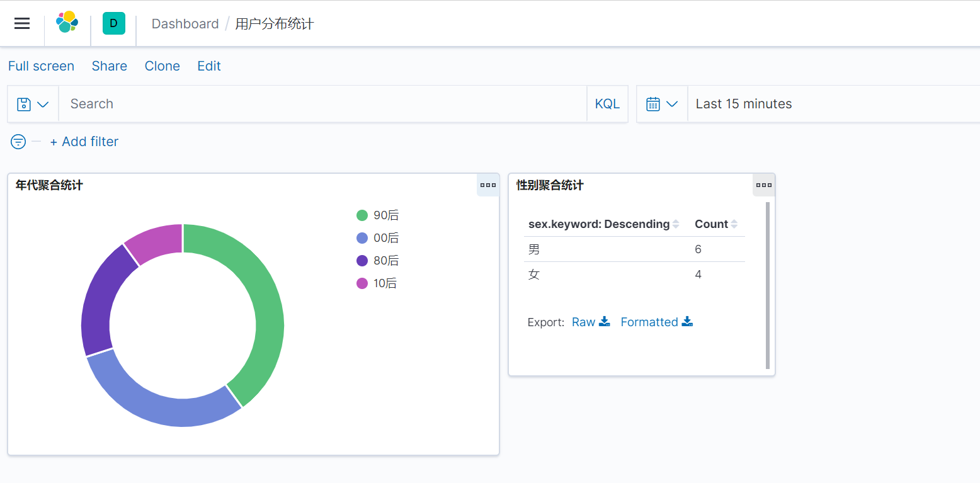This screenshot has height=483, width=980.
Task: Download Formatted export data
Action: [x=657, y=322]
